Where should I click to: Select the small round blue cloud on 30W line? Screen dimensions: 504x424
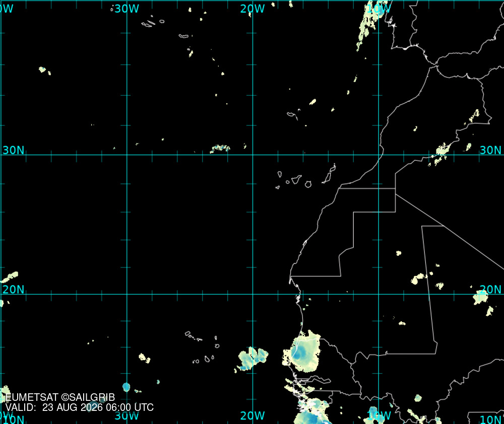click(127, 387)
